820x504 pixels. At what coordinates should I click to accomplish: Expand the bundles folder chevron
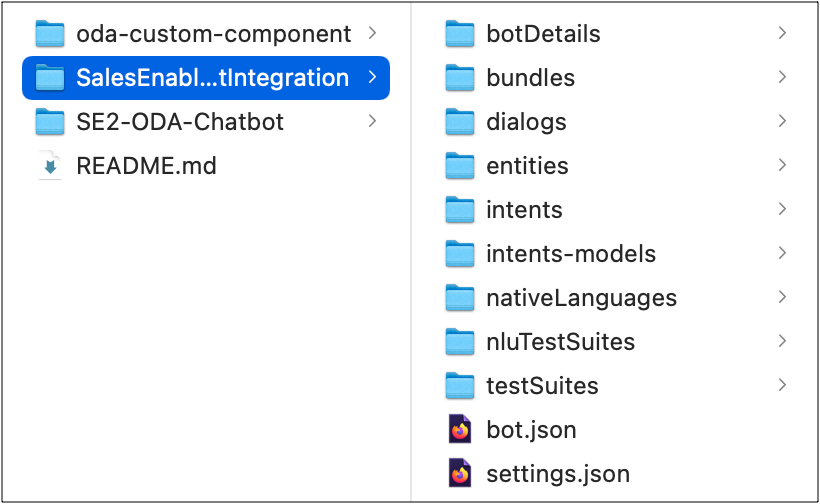click(781, 78)
